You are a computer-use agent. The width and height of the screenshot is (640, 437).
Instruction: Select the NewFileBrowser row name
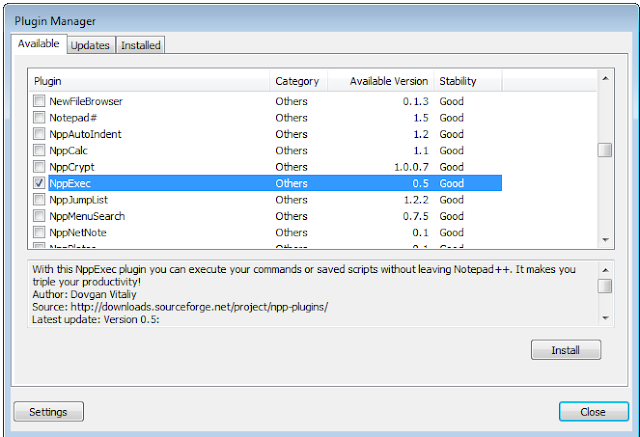pyautogui.click(x=86, y=101)
